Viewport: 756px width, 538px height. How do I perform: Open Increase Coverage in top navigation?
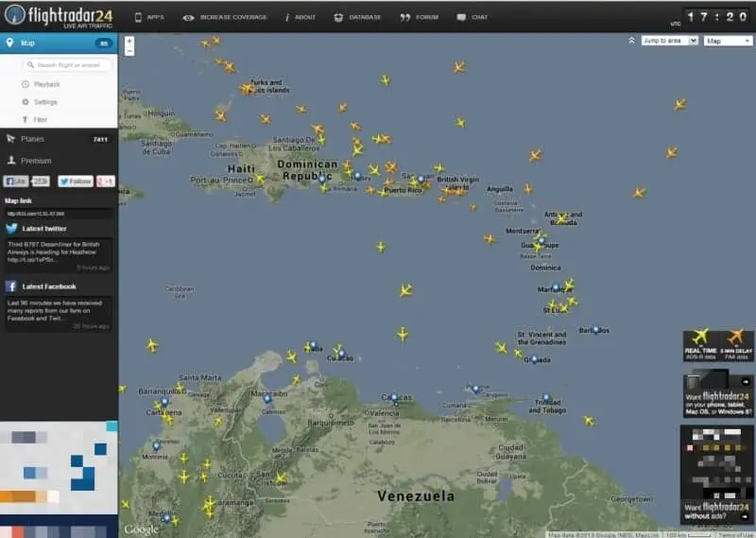(225, 17)
